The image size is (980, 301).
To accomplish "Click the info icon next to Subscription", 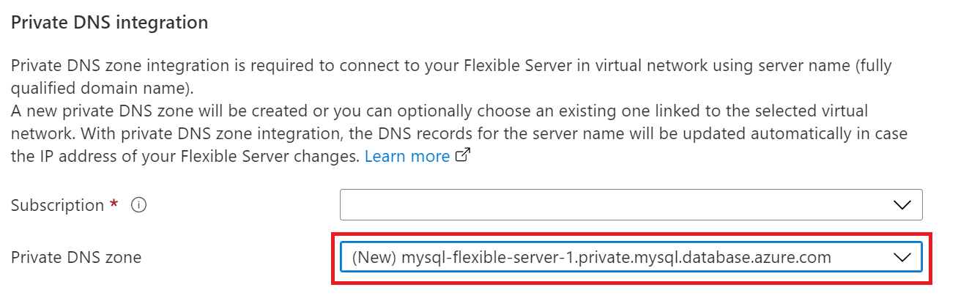I will [x=139, y=206].
